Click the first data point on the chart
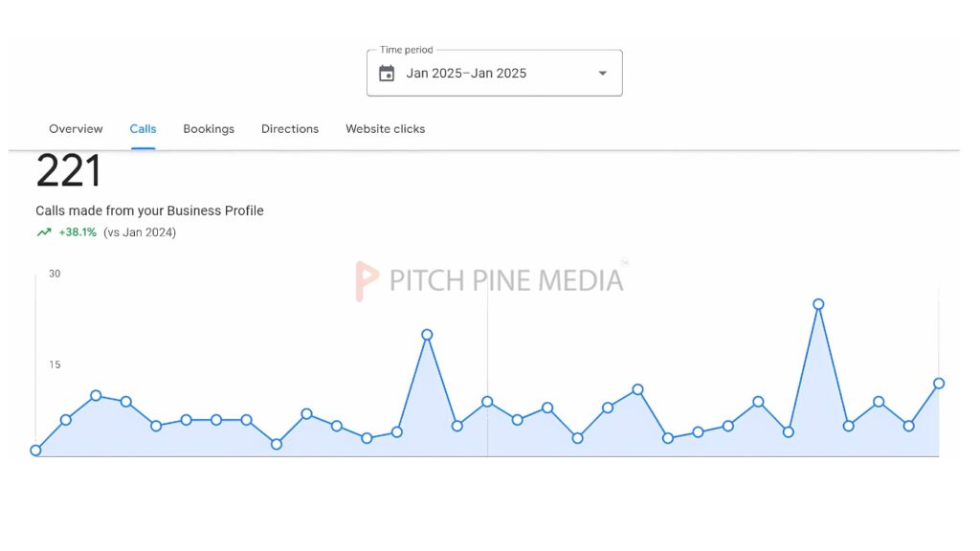 (x=35, y=451)
